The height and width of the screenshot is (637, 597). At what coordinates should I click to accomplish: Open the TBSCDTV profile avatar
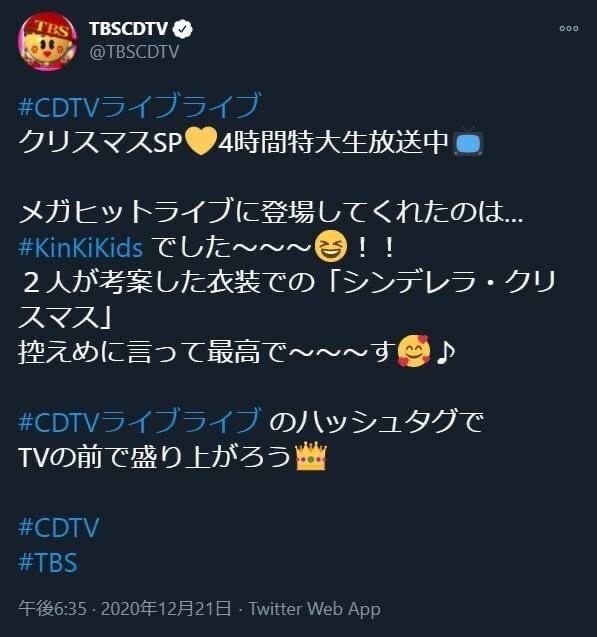coord(48,41)
